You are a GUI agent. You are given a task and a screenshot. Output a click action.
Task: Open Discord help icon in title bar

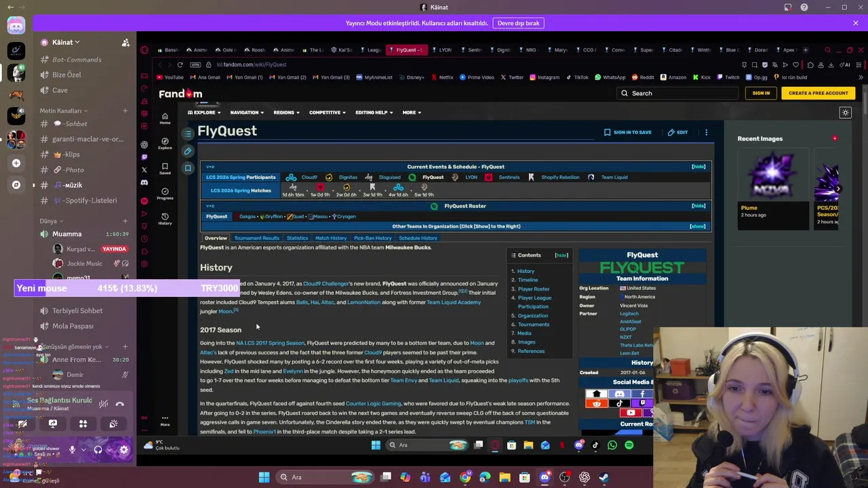804,7
